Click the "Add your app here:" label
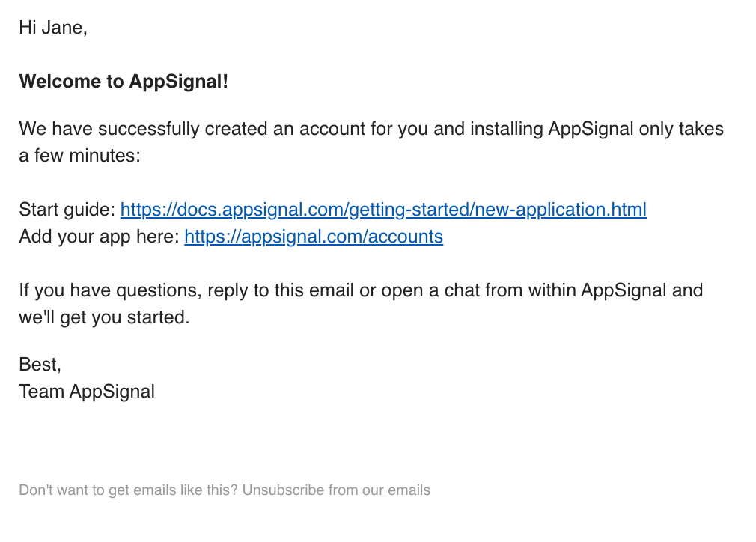Image resolution: width=756 pixels, height=542 pixels. (100, 237)
